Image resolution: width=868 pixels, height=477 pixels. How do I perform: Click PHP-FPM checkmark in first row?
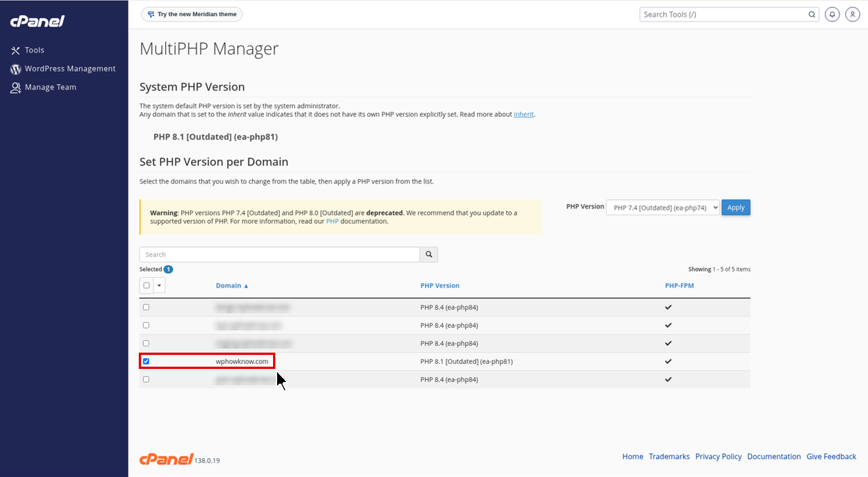click(x=668, y=307)
